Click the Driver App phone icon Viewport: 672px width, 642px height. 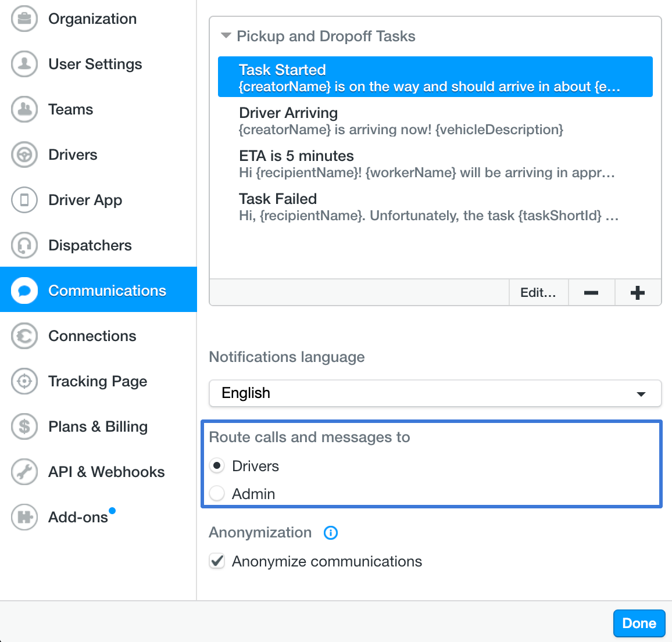click(24, 200)
